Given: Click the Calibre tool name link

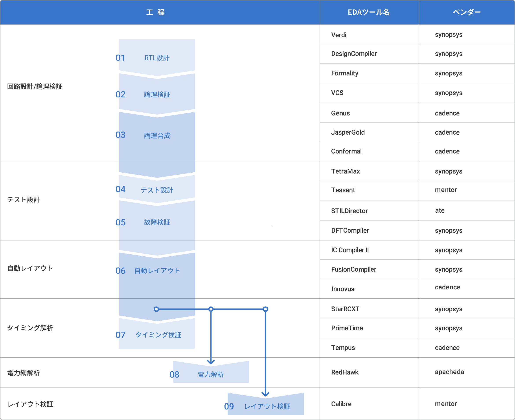Looking at the screenshot, I should (341, 404).
